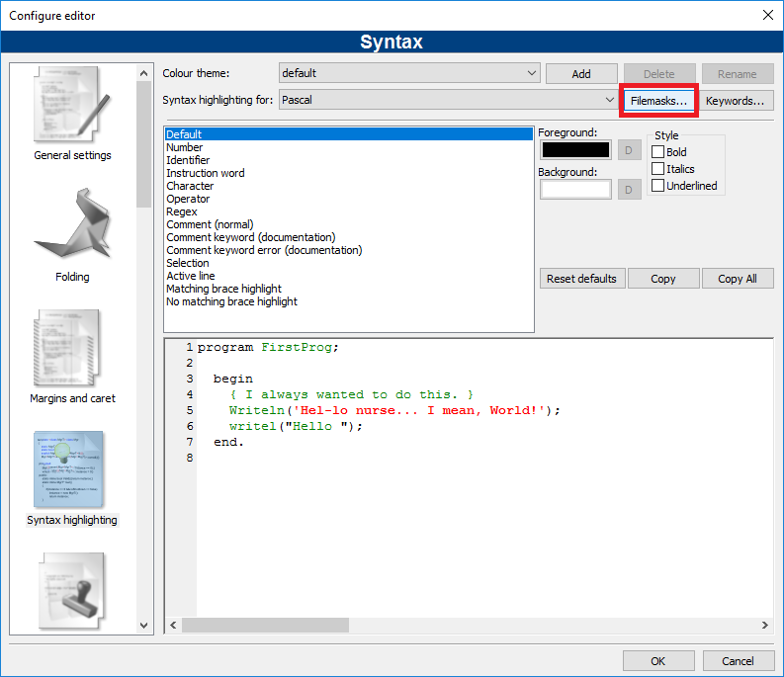Open the Keywords dialog
The width and height of the screenshot is (784, 677).
(x=735, y=101)
